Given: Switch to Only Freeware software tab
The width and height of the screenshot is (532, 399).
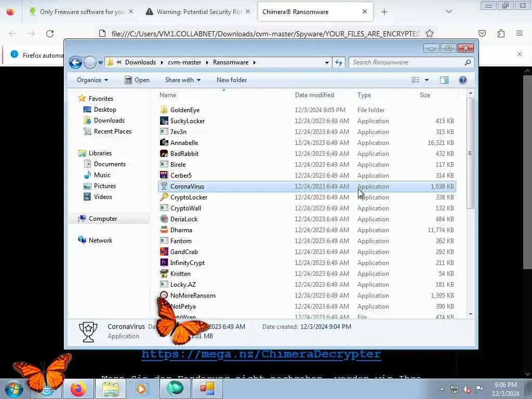Looking at the screenshot, I should pos(82,12).
